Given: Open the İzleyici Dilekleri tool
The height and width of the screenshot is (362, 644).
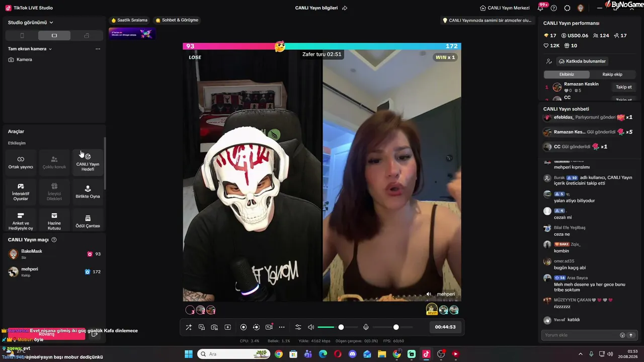Looking at the screenshot, I should 54,192.
